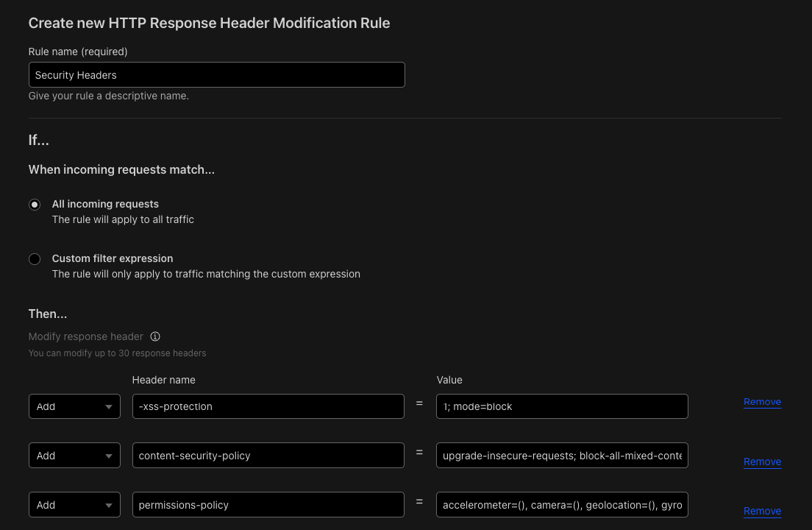Remove the content-security-policy header row
812x530 pixels.
click(x=762, y=462)
